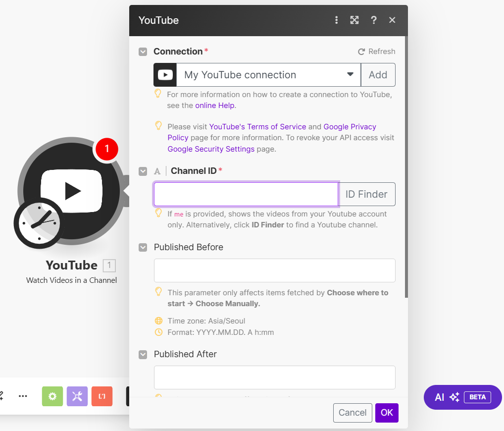Open Google Security Settings link
504x431 pixels.
[x=211, y=149]
